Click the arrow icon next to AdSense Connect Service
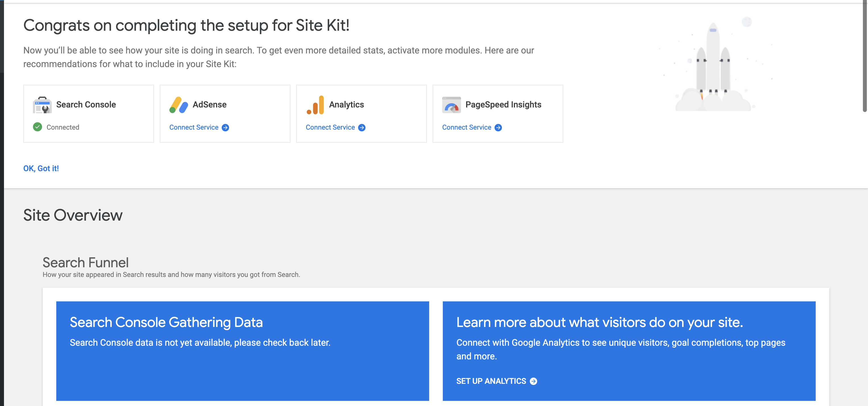Viewport: 868px width, 406px height. 226,127
